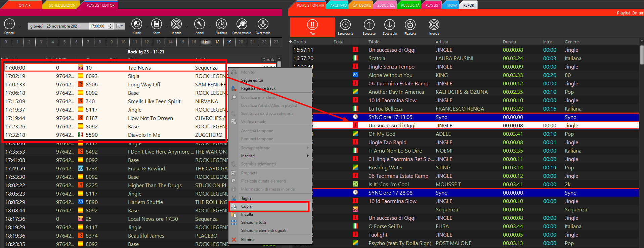This screenshot has width=644, height=248.
Task: Choose Incolla from the context menu
Action: pyautogui.click(x=270, y=214)
